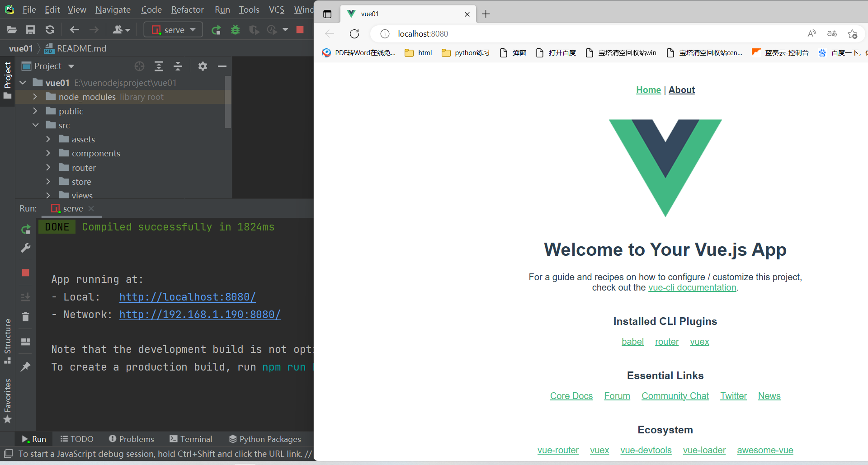This screenshot has width=868, height=465.
Task: Open the user account dropdown in toolbar
Action: click(121, 30)
